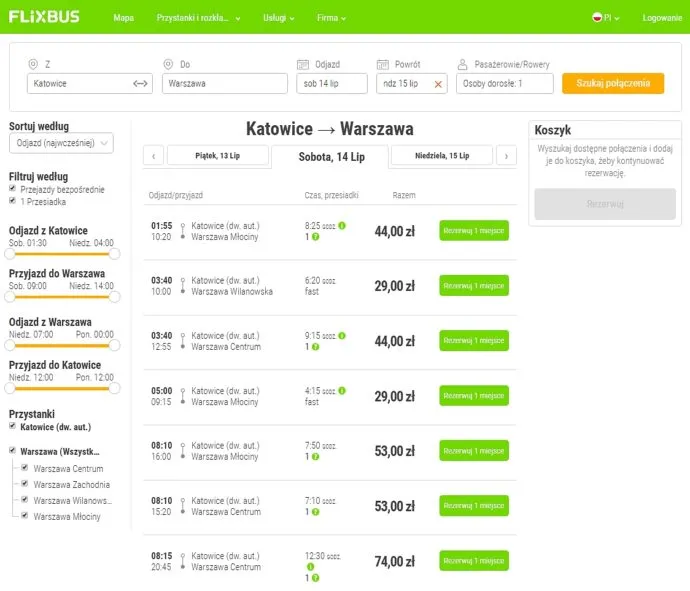Click transfer help icon on 12:30 hour trip

click(315, 577)
